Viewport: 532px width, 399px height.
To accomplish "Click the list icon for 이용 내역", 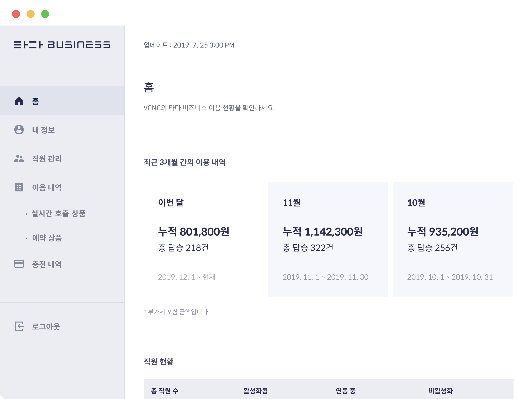I will [x=19, y=187].
